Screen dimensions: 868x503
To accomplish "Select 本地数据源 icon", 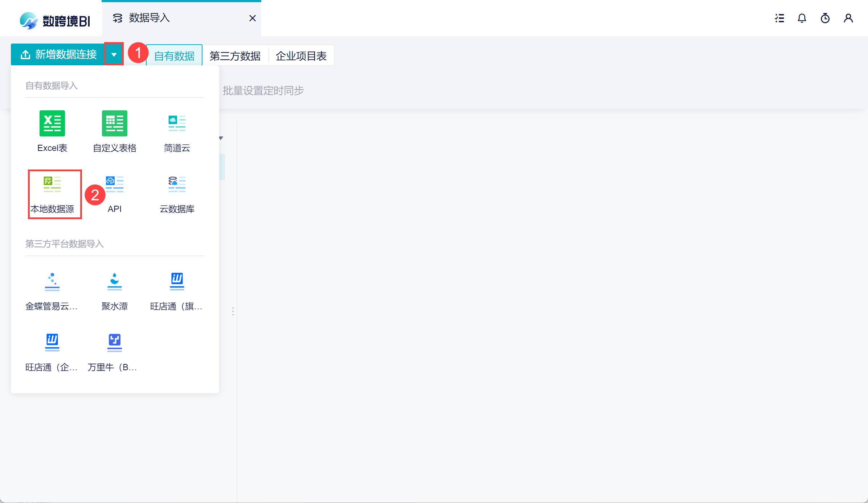I will click(52, 185).
